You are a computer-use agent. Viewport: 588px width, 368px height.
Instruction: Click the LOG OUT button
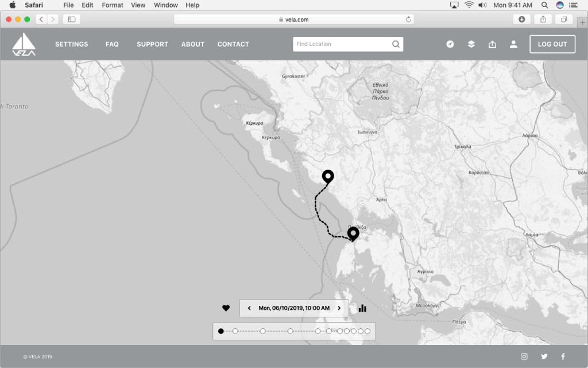tap(552, 44)
